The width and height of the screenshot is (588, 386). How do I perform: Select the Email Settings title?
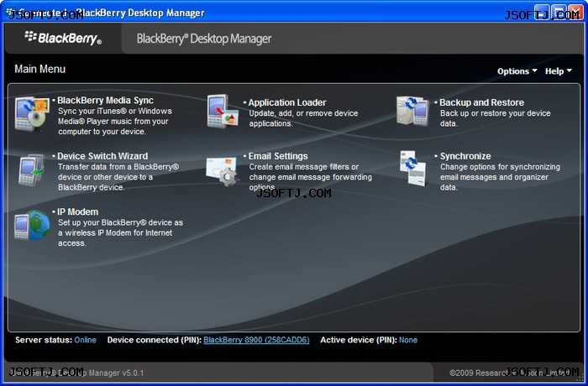pos(278,156)
